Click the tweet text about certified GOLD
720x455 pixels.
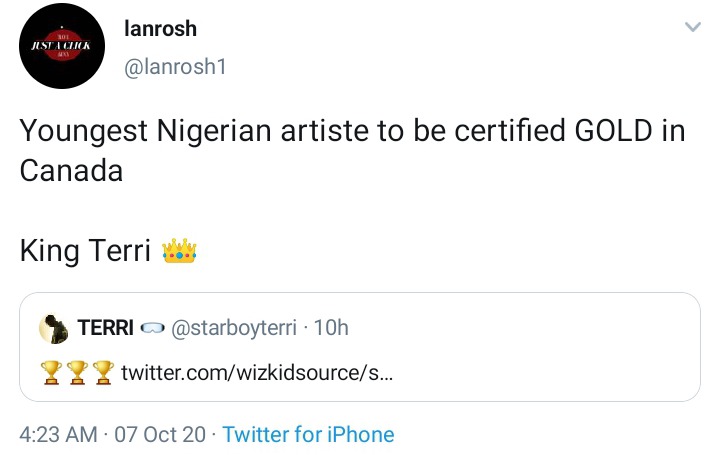pos(352,150)
